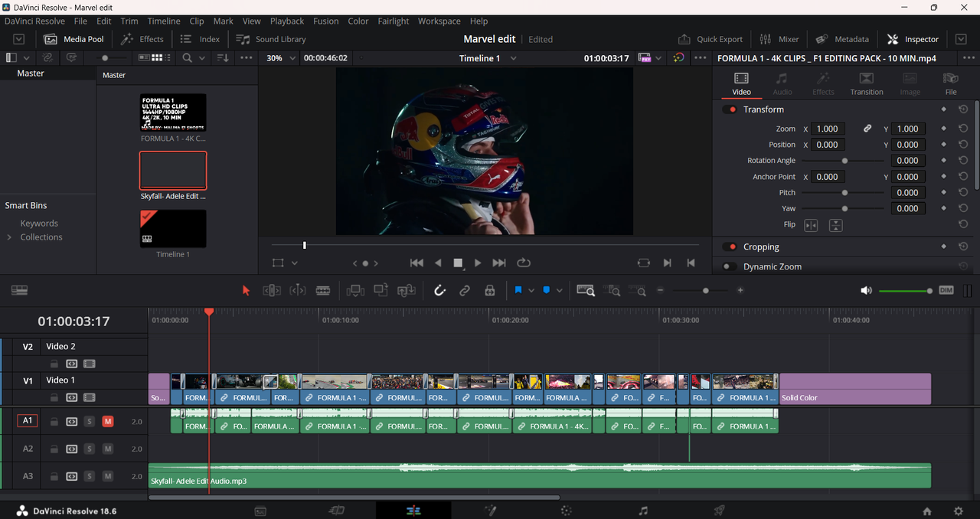The width and height of the screenshot is (980, 519).
Task: Click the Overwrite Clip icon
Action: [381, 291]
